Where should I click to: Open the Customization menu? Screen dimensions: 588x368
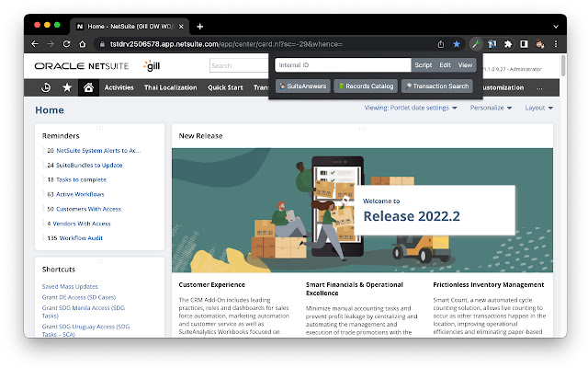[x=503, y=87]
